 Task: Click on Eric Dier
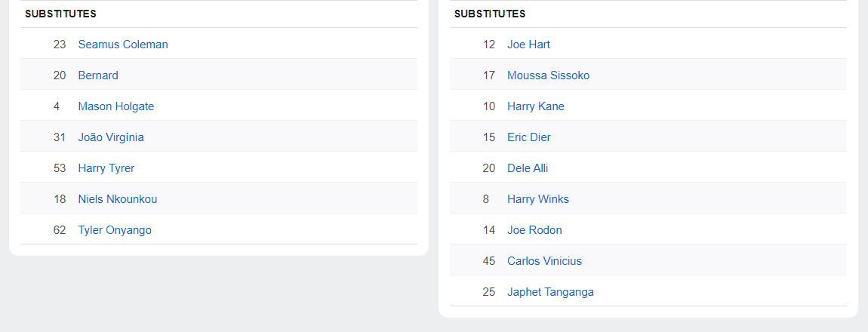pos(529,137)
